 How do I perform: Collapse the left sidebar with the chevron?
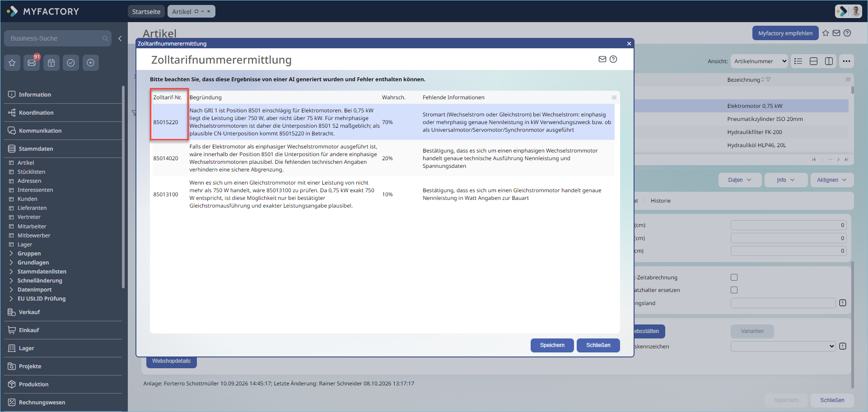(x=120, y=39)
